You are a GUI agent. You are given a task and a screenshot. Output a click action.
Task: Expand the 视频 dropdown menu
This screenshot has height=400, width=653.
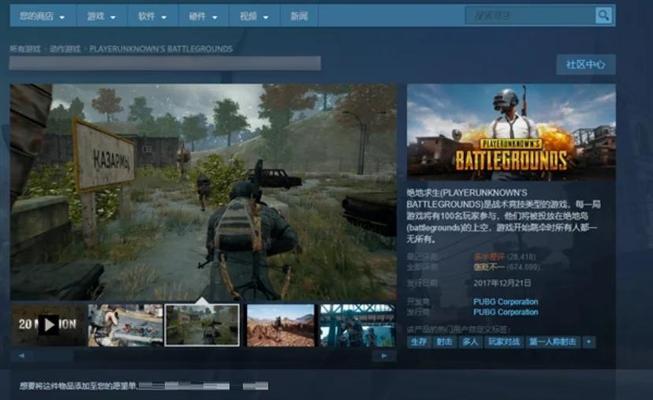click(x=254, y=16)
